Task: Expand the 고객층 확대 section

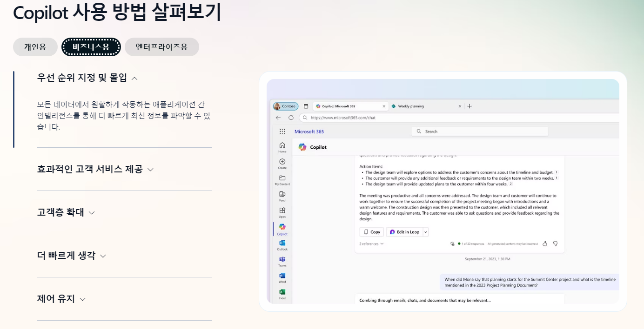Action: point(66,213)
